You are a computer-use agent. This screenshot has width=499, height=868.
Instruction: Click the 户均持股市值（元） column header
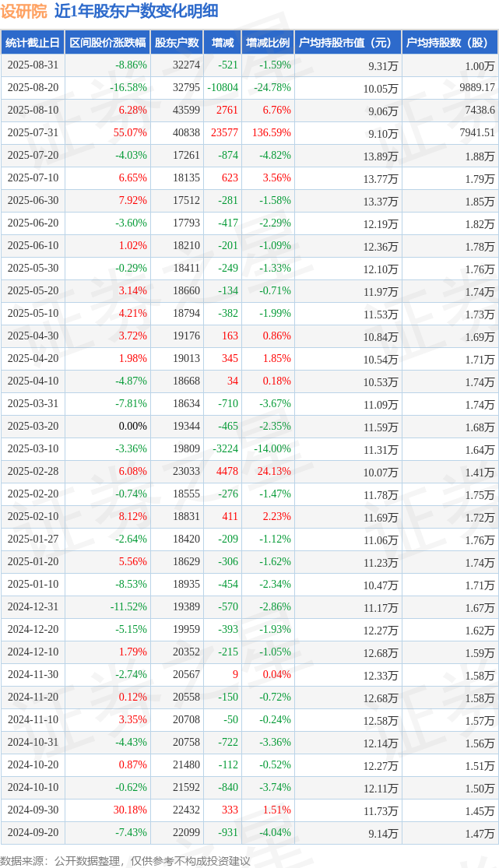point(348,43)
